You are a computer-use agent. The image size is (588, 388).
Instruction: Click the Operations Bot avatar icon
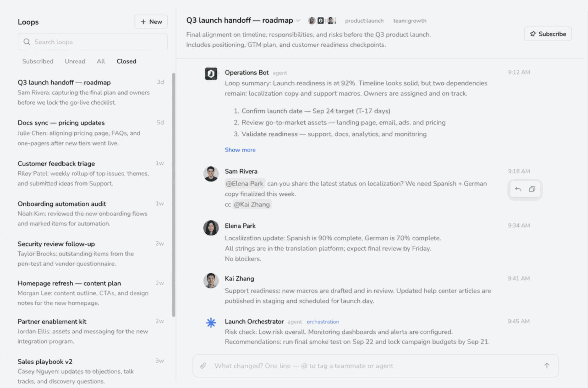point(211,74)
